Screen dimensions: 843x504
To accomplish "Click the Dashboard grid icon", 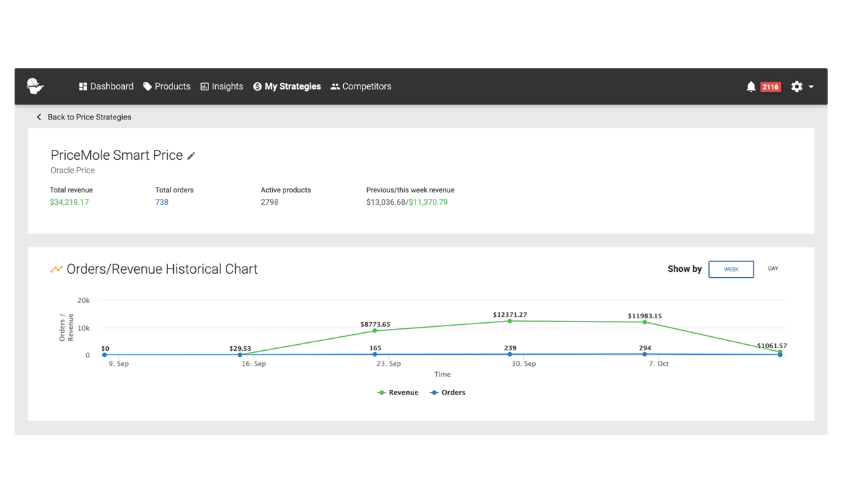I will (83, 87).
